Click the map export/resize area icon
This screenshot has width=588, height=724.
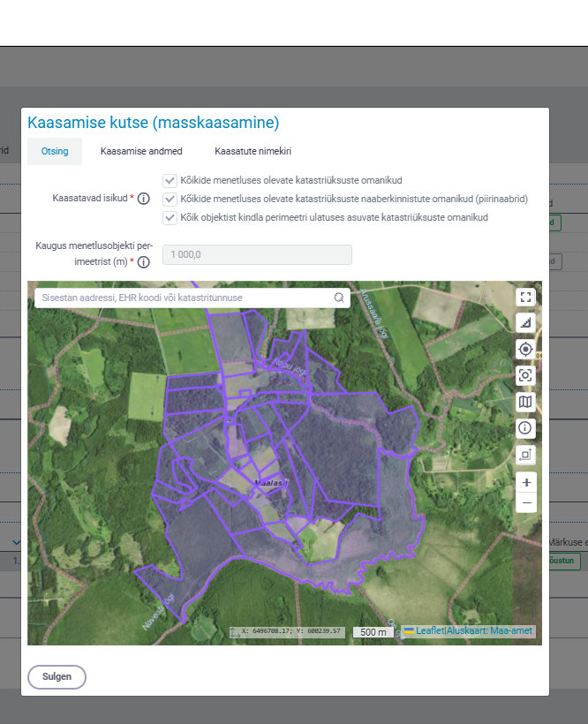click(525, 455)
